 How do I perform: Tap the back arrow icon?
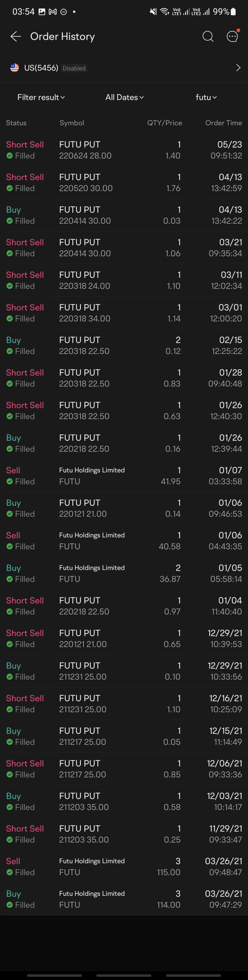click(x=15, y=37)
